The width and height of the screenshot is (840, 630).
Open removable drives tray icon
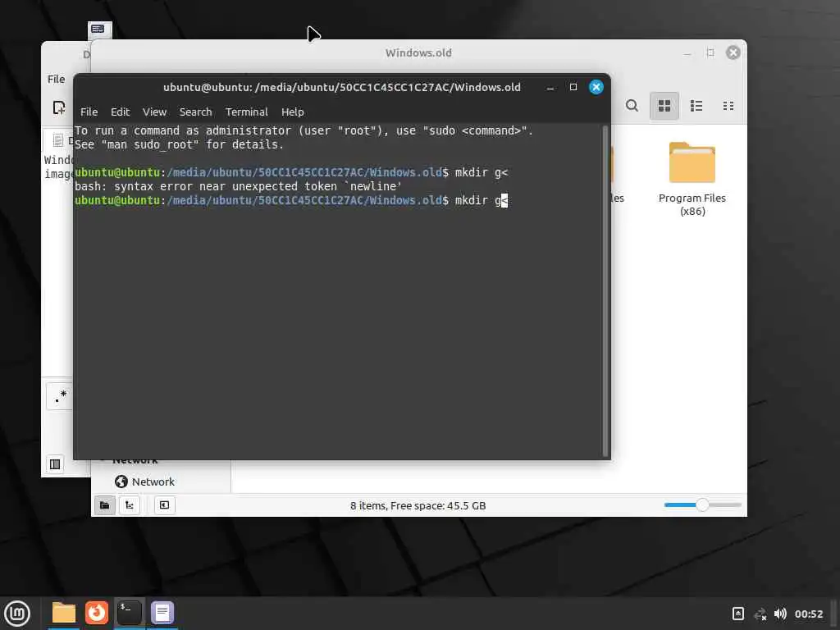[x=737, y=614]
